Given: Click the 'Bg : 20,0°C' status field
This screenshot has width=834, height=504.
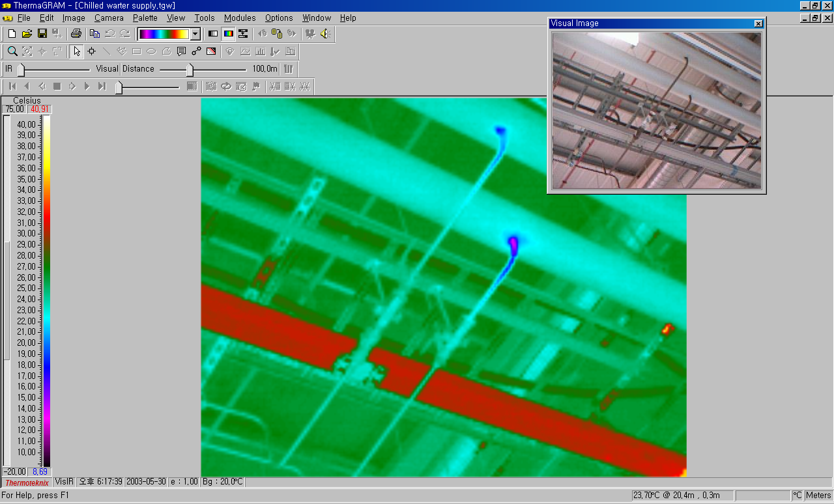Looking at the screenshot, I should [x=222, y=482].
